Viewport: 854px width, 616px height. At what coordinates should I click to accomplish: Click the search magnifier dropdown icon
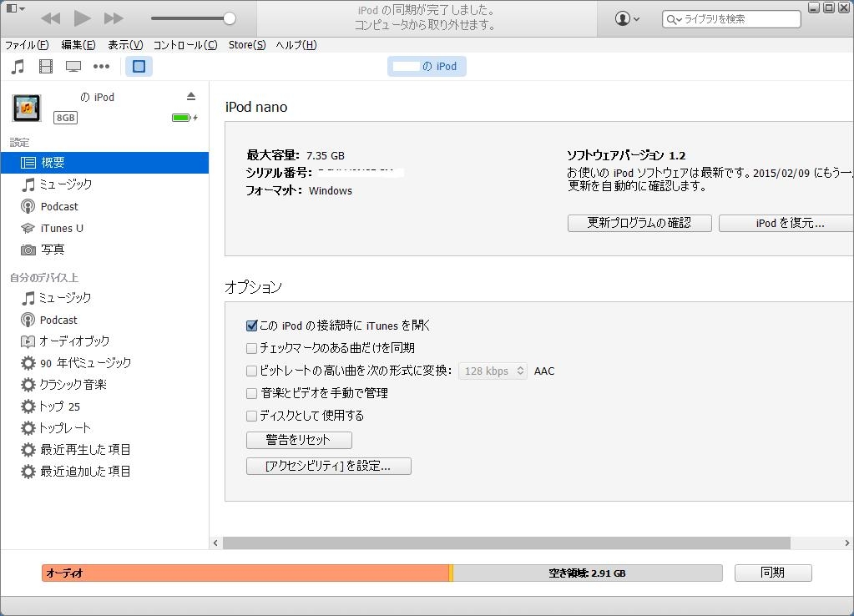pyautogui.click(x=675, y=19)
